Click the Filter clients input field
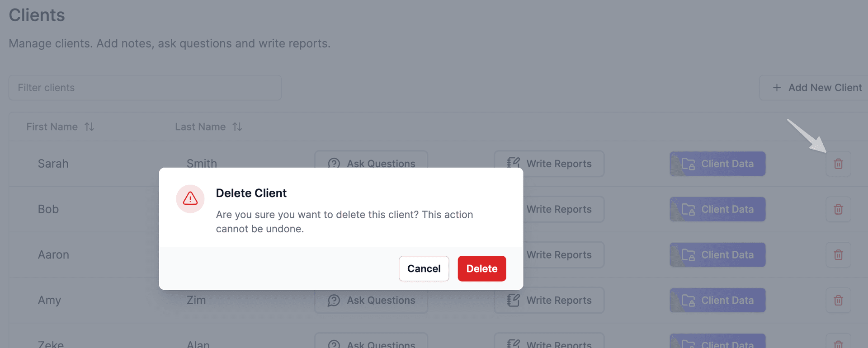This screenshot has height=348, width=868. pyautogui.click(x=145, y=88)
